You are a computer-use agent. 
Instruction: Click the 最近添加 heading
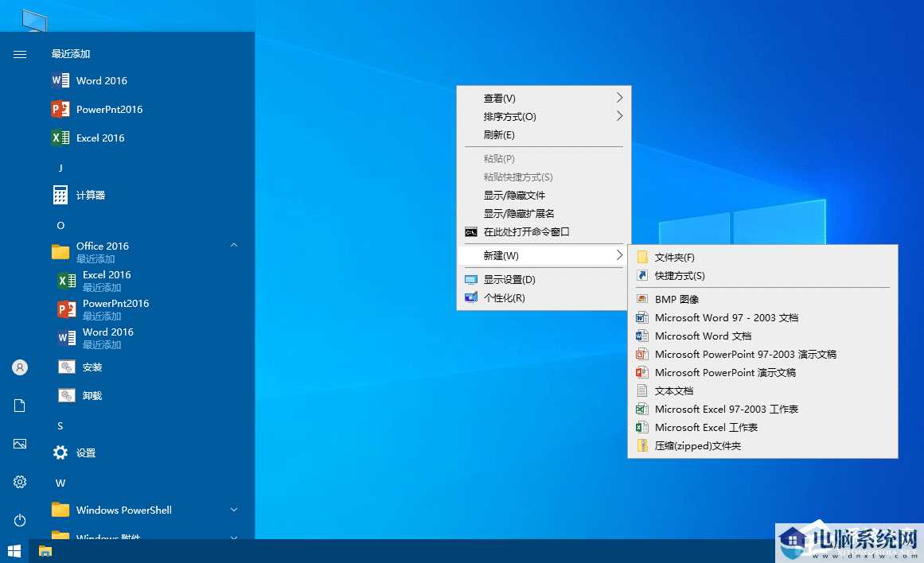[71, 53]
